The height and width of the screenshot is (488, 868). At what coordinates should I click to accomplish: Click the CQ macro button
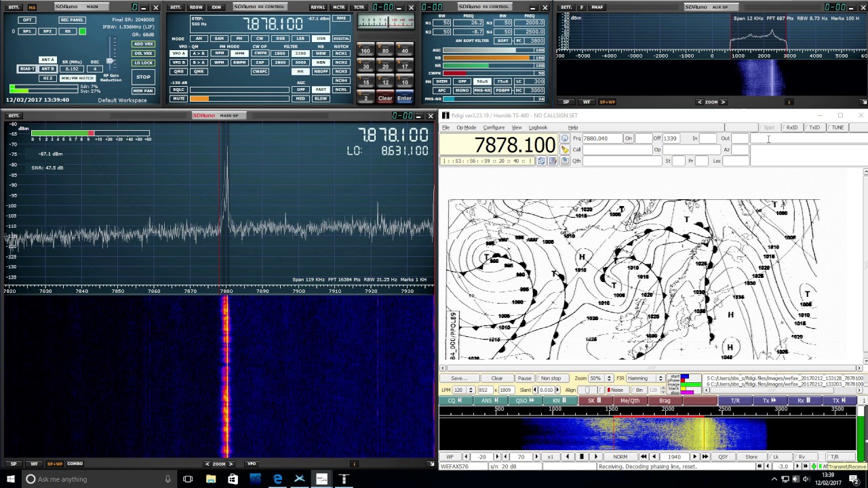(x=456, y=401)
